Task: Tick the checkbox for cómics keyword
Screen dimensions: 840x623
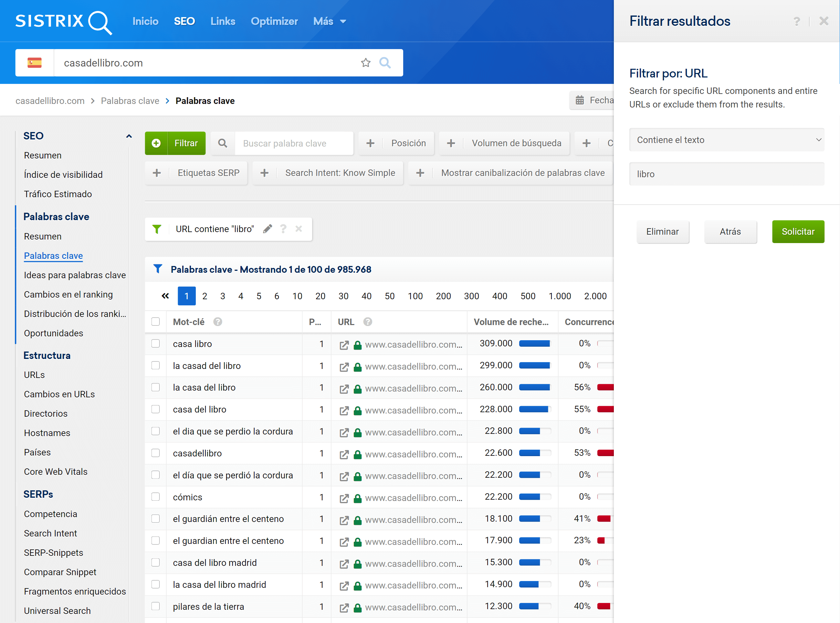Action: [155, 497]
